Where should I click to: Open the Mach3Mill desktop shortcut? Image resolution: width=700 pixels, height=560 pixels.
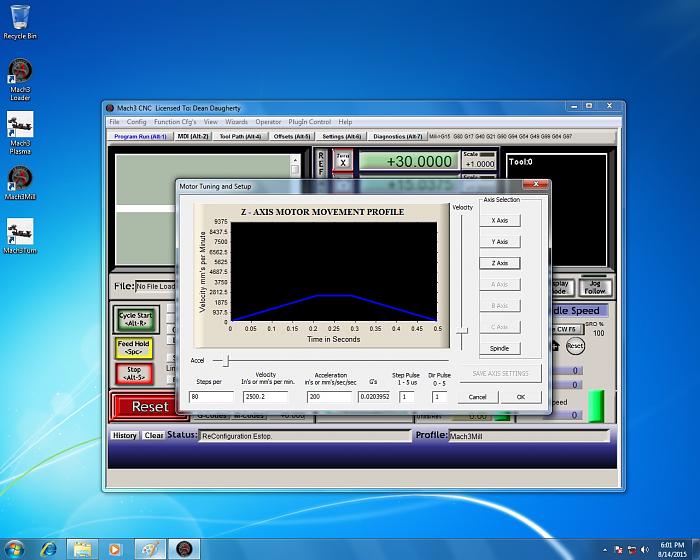click(x=20, y=183)
